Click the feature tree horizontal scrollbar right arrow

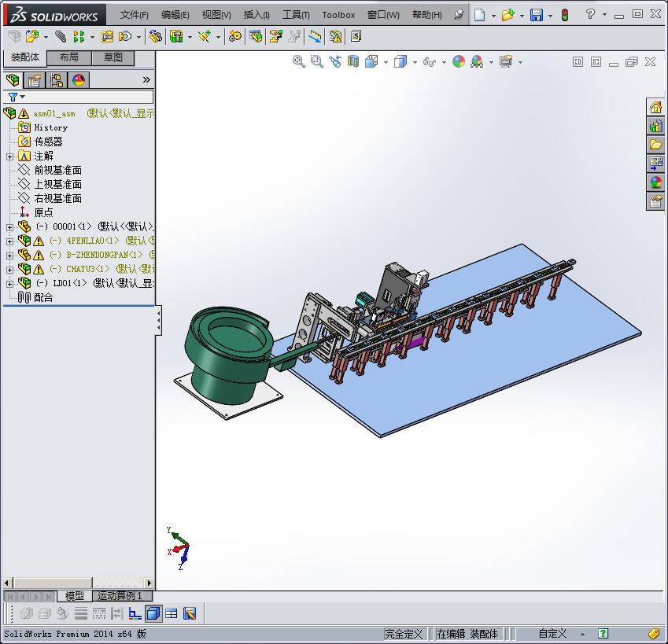click(149, 583)
